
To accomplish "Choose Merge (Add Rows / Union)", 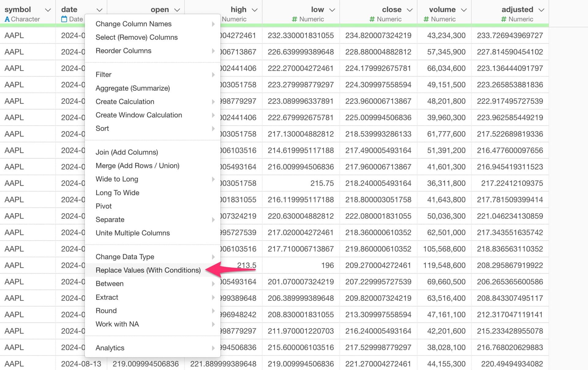I will [153, 166].
